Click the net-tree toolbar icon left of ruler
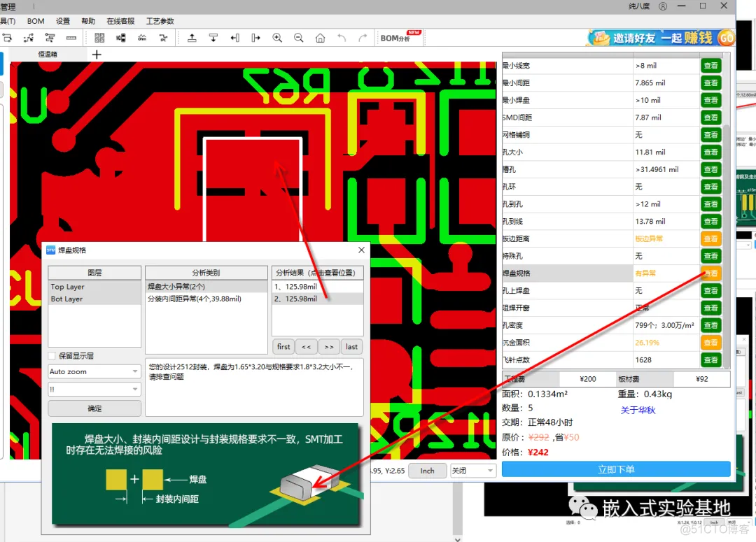 [50, 38]
